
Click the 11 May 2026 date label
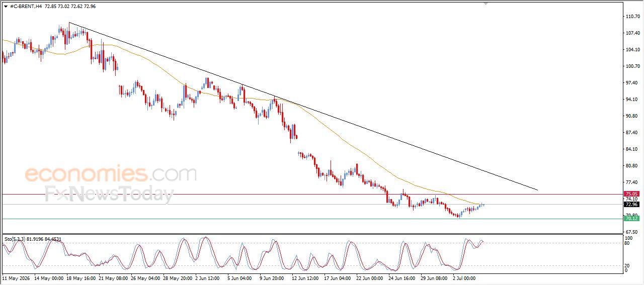[16, 277]
